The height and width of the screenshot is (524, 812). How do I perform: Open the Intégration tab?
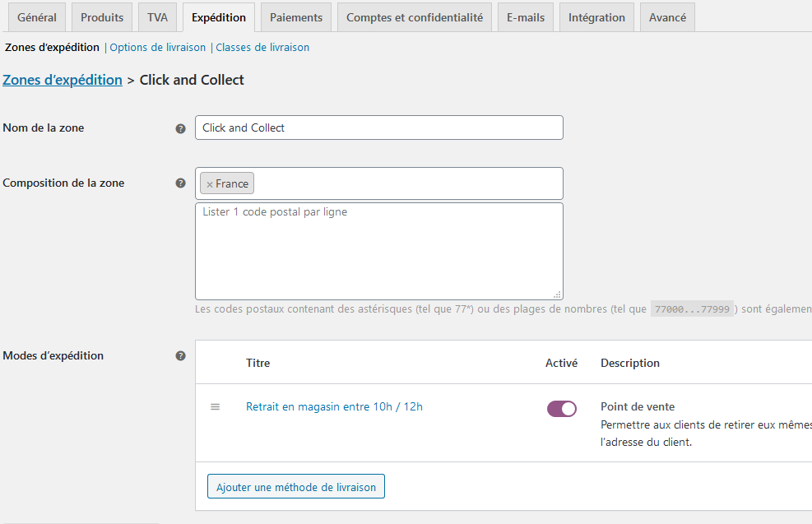596,17
